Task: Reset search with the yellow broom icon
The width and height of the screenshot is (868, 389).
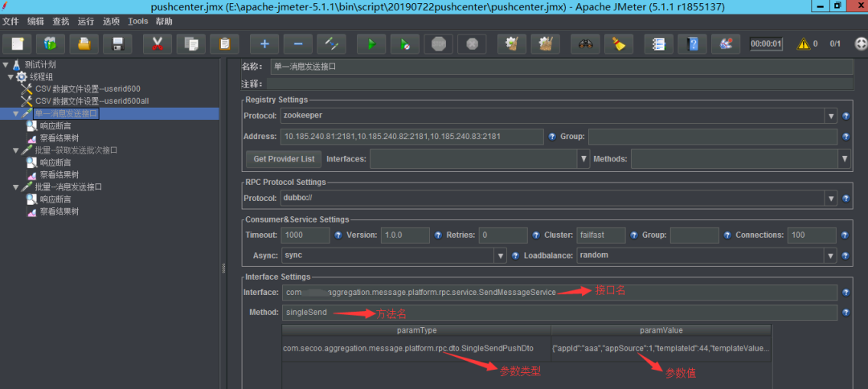Action: click(x=619, y=43)
